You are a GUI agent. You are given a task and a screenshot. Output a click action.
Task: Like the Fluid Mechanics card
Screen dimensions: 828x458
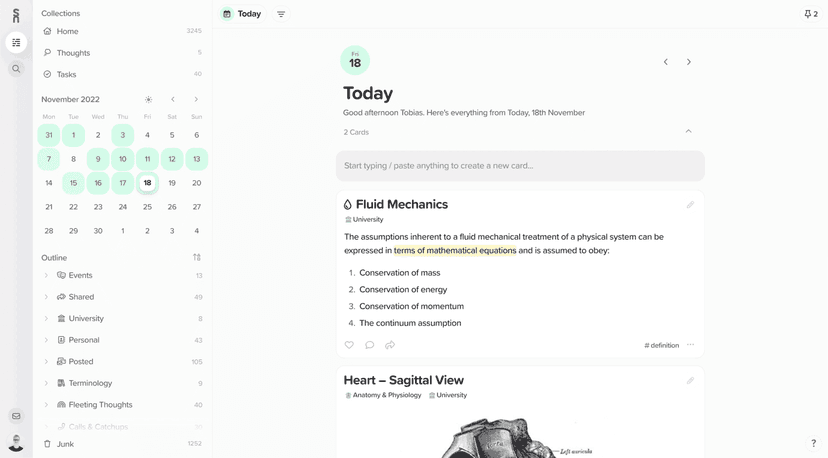[349, 345]
